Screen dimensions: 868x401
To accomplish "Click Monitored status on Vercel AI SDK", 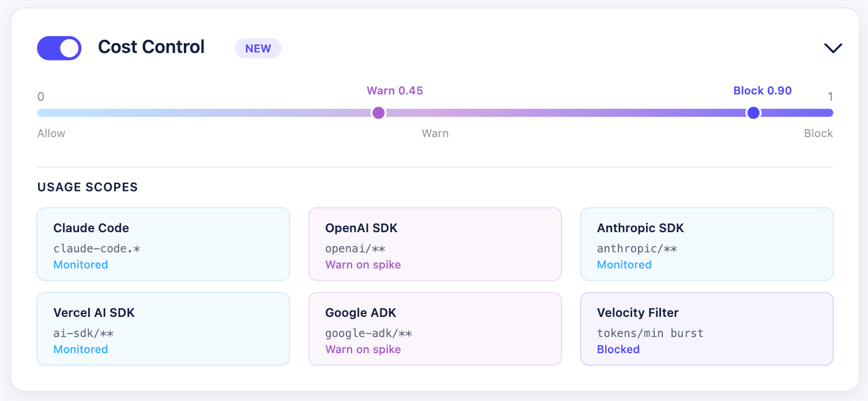I will (81, 349).
